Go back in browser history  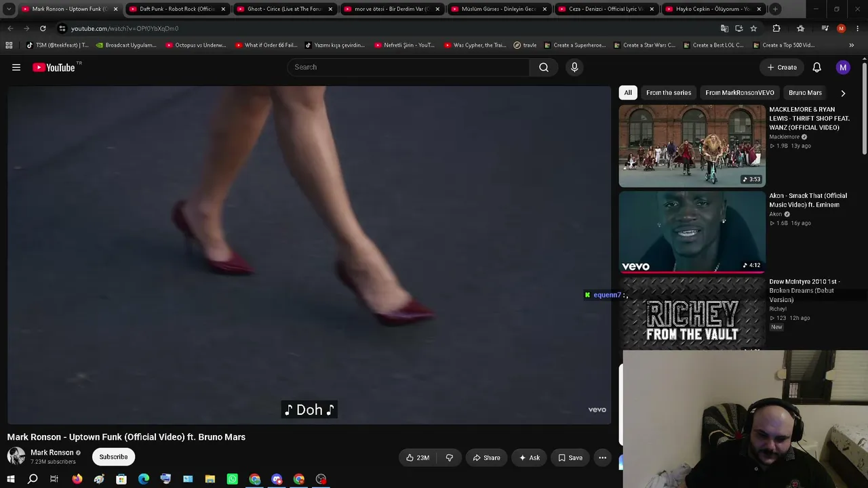(x=10, y=28)
